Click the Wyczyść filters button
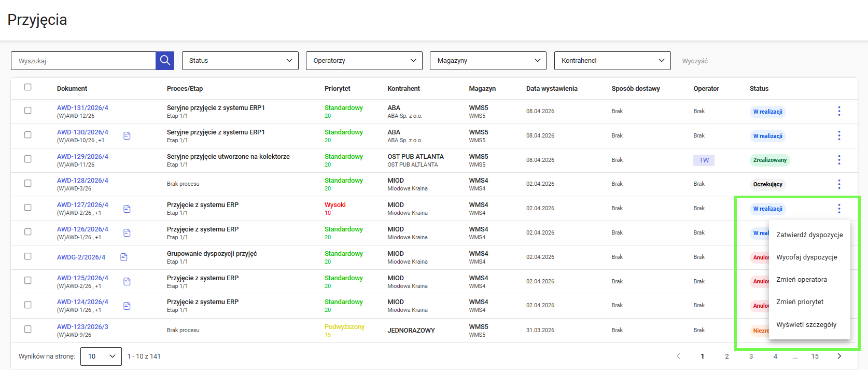868x370 pixels. pos(695,61)
